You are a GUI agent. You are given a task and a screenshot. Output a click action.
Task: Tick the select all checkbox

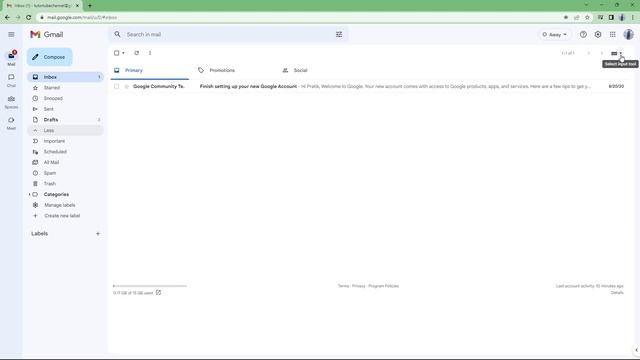[x=117, y=53]
